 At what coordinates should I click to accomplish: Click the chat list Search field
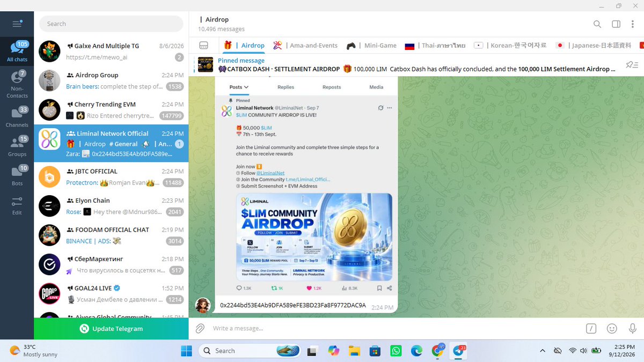111,24
